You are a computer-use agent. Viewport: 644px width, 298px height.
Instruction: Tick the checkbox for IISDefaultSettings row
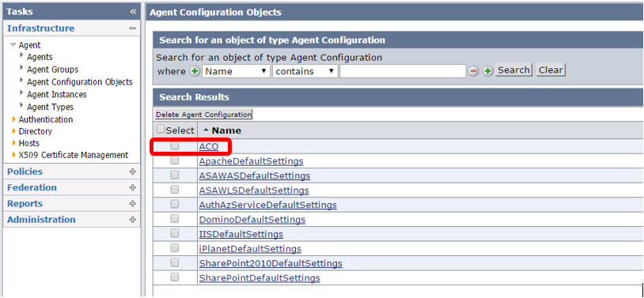click(175, 233)
